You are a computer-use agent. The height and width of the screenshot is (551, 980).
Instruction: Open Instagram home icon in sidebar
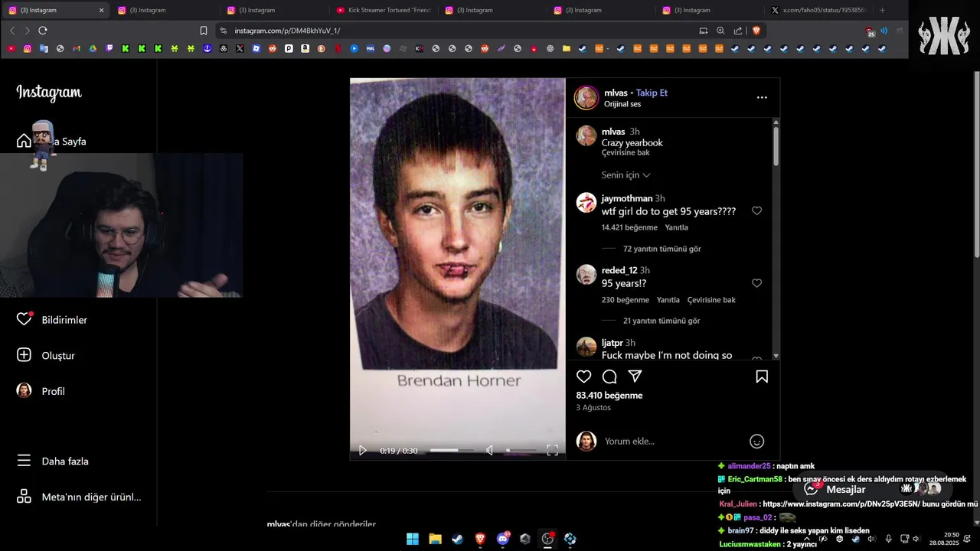[x=24, y=141]
